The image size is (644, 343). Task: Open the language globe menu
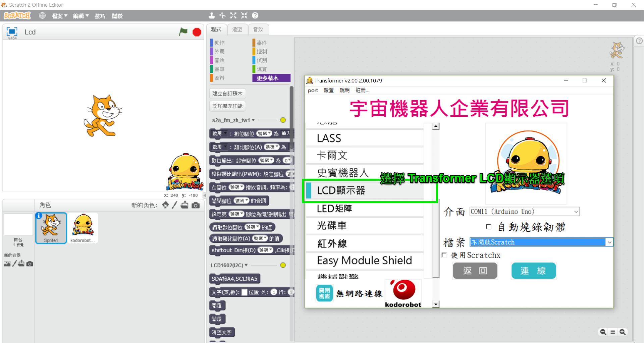[42, 15]
